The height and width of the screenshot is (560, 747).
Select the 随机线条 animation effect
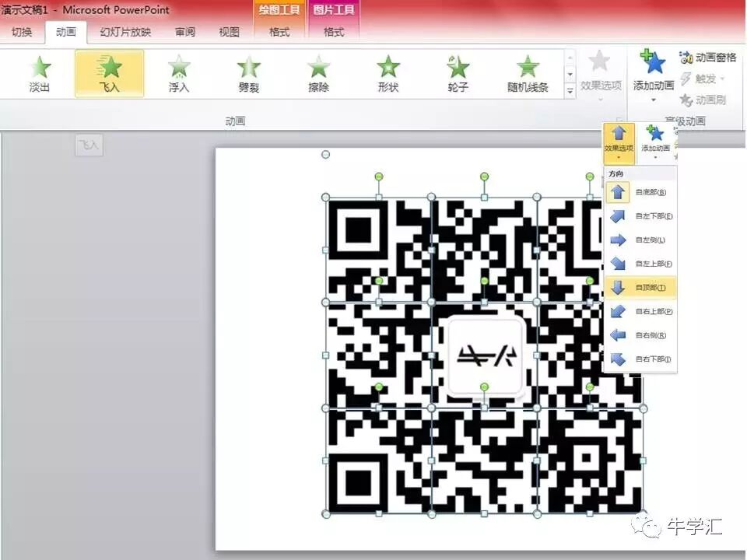point(528,73)
